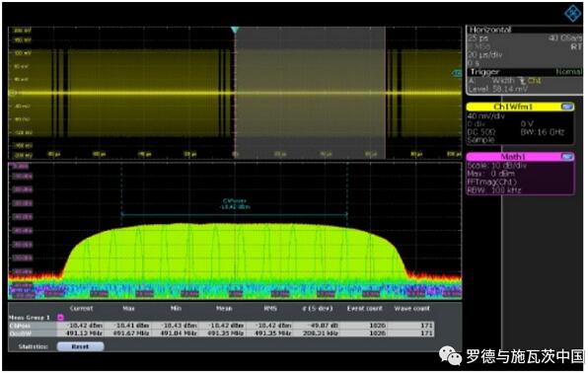Click the Ch1Wfm1 signal icon toggle
Screen dimensions: 588x373
point(567,107)
